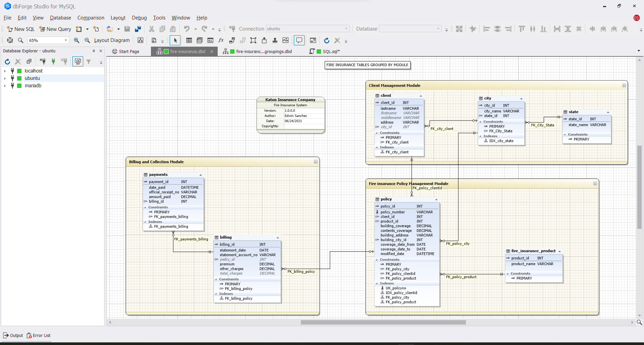The width and height of the screenshot is (644, 345).
Task: Pin the Database Explorer panel
Action: (x=94, y=51)
